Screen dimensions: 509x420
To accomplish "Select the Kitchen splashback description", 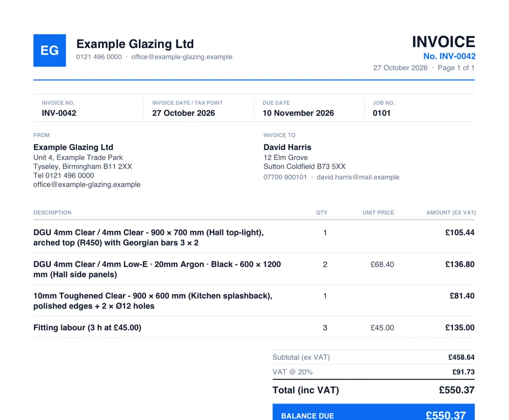I will [153, 301].
